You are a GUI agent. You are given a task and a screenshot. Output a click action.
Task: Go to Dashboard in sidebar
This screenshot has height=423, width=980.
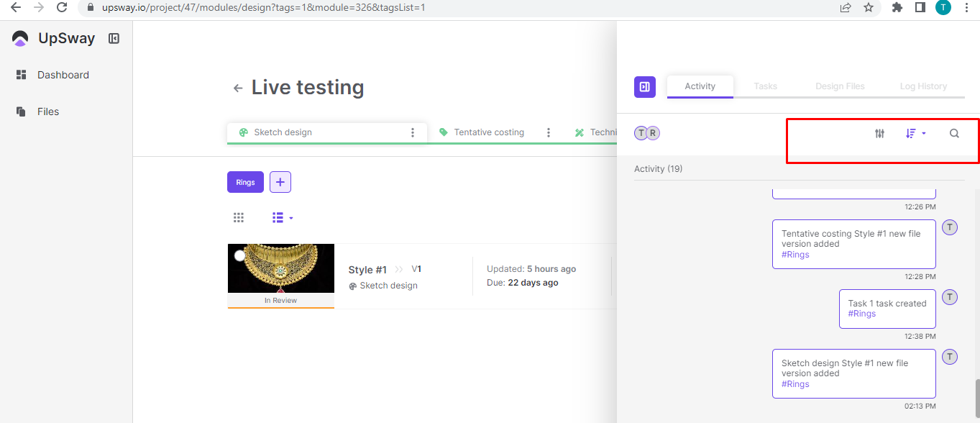63,75
